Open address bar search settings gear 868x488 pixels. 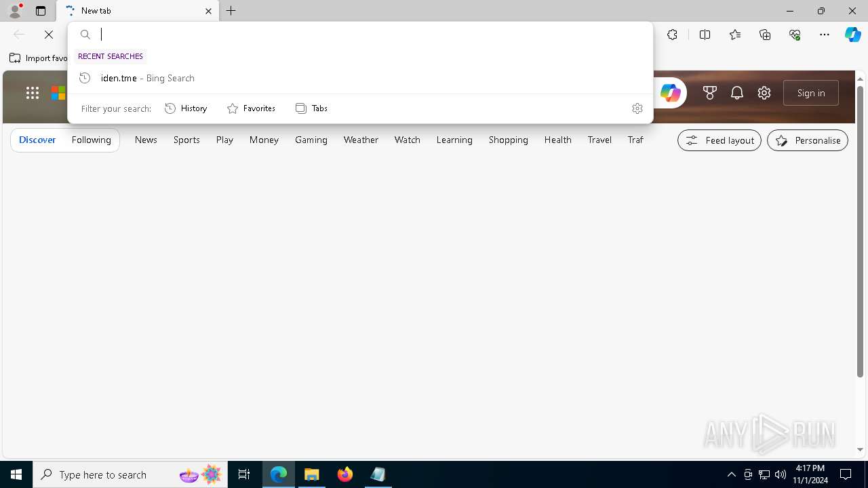pos(637,108)
